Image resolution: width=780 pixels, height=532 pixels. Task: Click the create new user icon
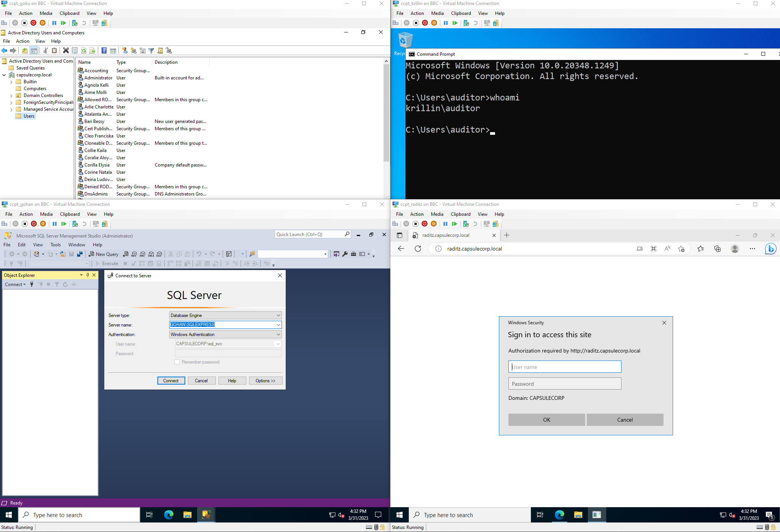pos(125,50)
